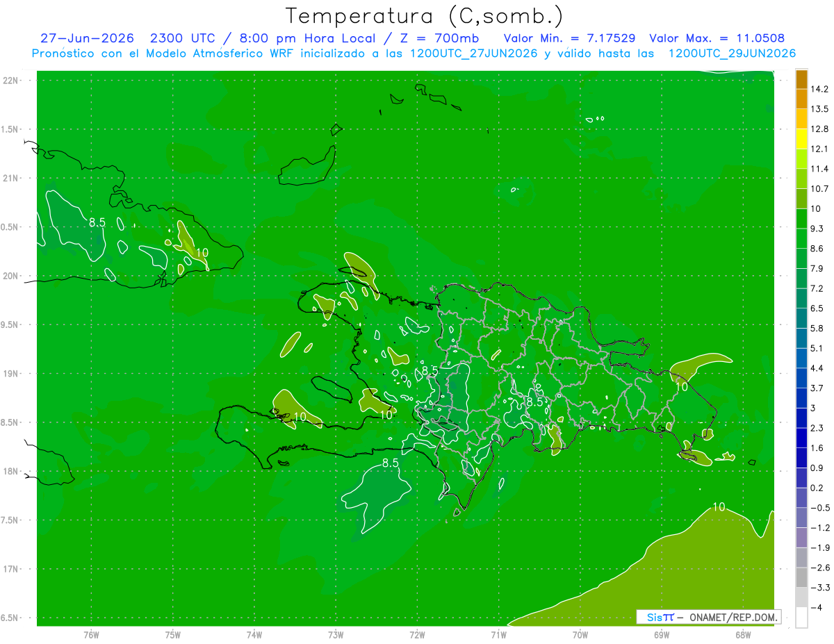
Task: Click the 72W longitude axis label
Action: (417, 634)
